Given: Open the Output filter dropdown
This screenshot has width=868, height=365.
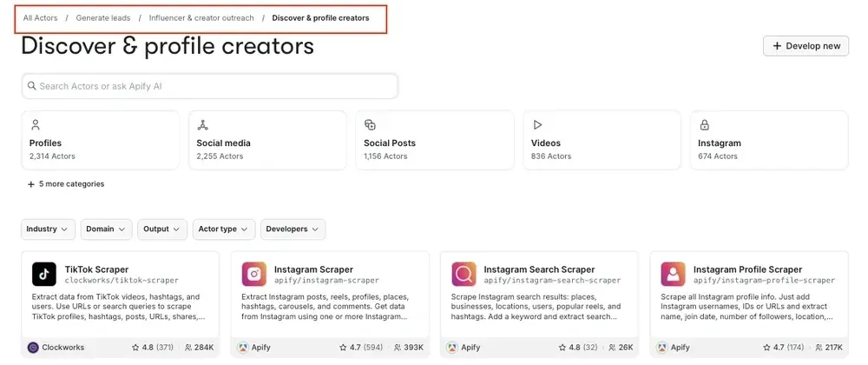Looking at the screenshot, I should [x=162, y=229].
